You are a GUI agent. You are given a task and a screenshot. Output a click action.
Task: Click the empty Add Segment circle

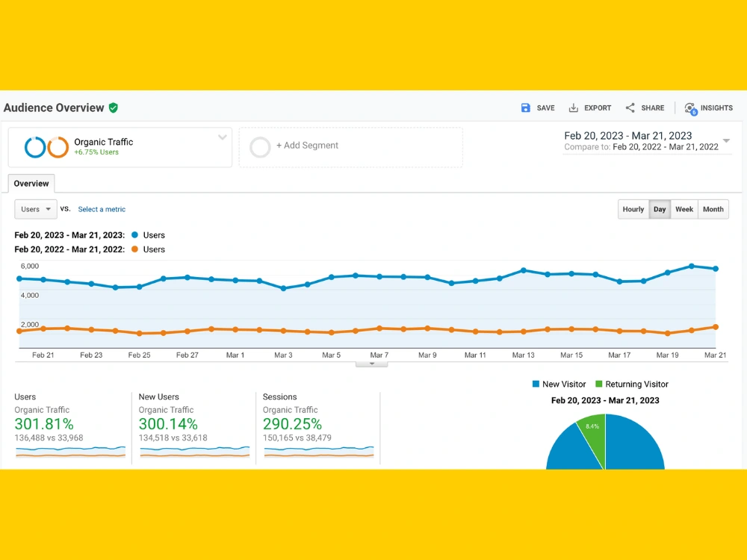coord(260,147)
